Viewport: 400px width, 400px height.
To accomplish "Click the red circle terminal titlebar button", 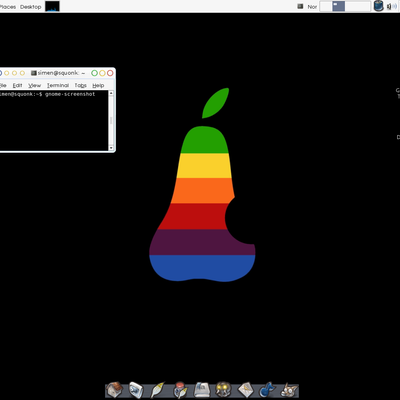I will click(x=110, y=73).
